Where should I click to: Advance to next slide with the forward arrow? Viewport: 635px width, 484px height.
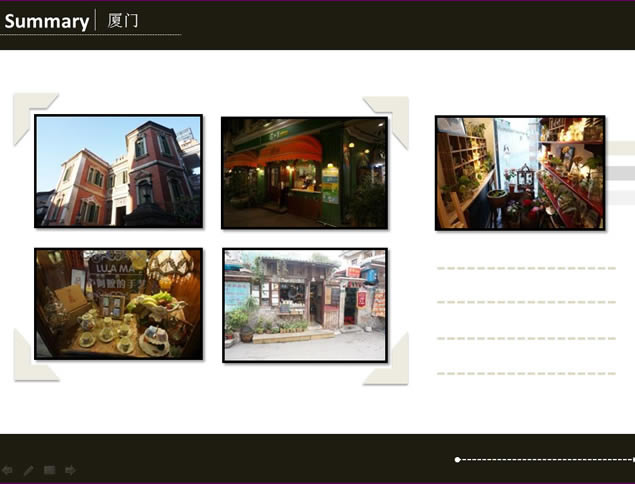pyautogui.click(x=70, y=470)
